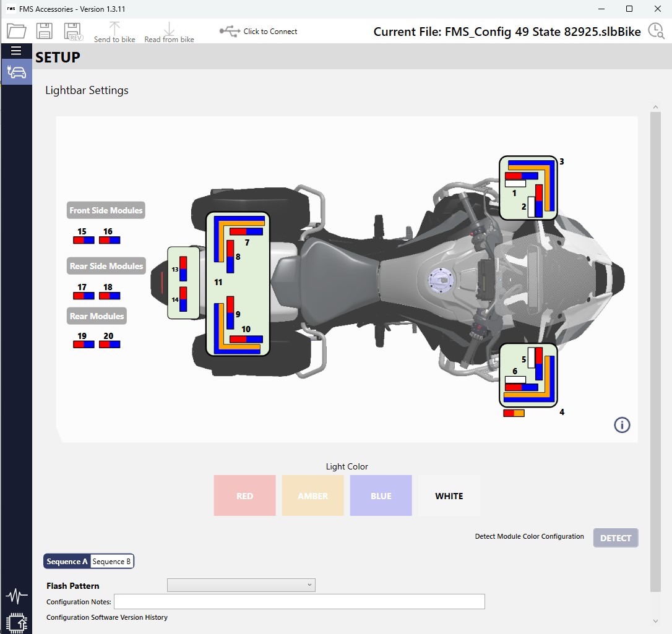The width and height of the screenshot is (672, 634).
Task: Open the hamburger menu
Action: point(16,51)
